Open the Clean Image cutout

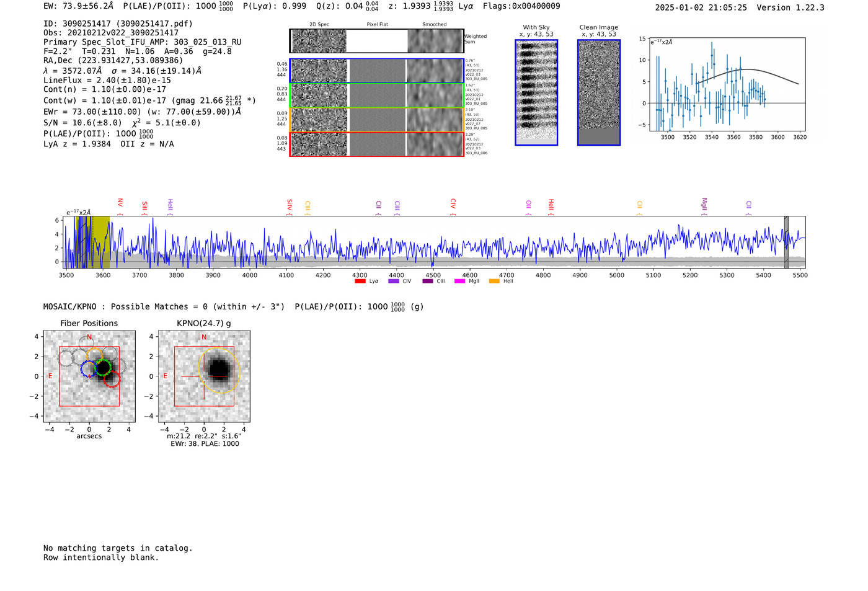[599, 92]
